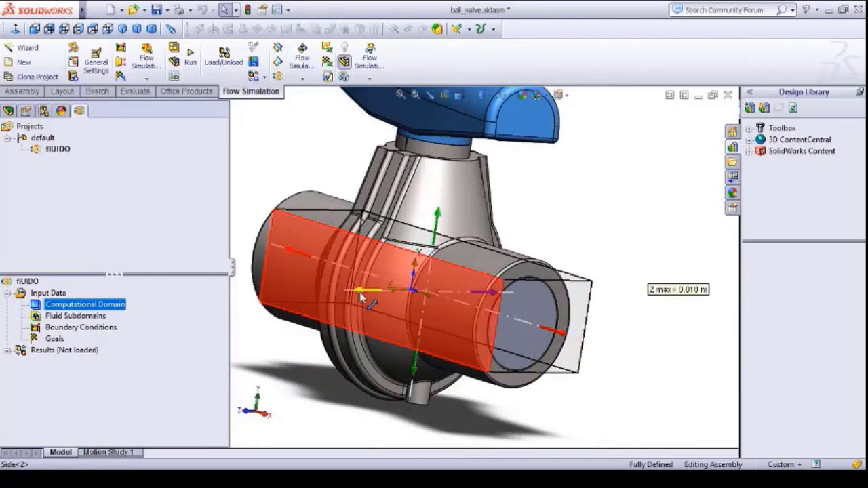
Task: Open the DisplayManager color ball tab
Action: [61, 110]
